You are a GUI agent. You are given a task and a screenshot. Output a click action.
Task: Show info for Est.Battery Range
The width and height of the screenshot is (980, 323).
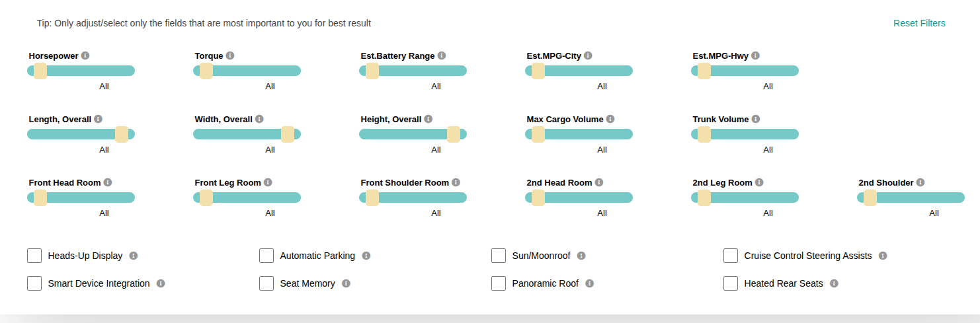[442, 55]
